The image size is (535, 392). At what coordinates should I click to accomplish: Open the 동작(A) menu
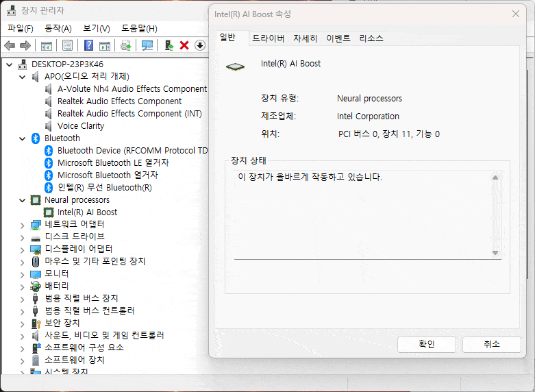click(58, 28)
